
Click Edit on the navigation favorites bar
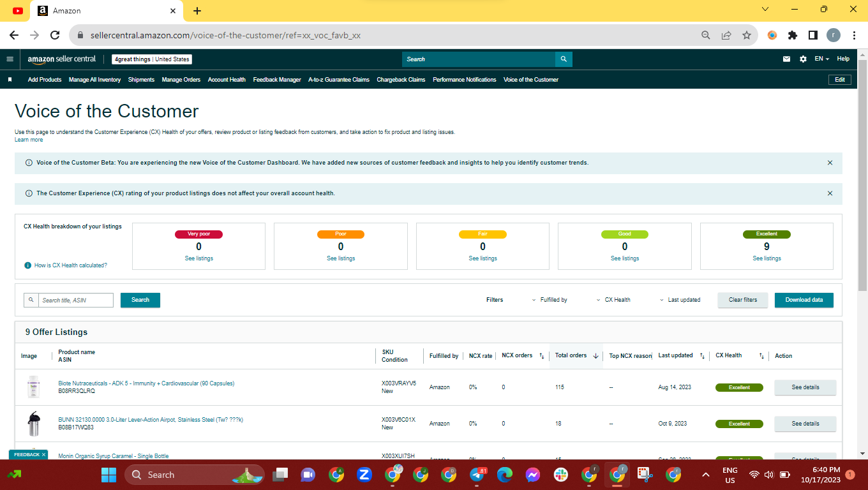pyautogui.click(x=840, y=80)
